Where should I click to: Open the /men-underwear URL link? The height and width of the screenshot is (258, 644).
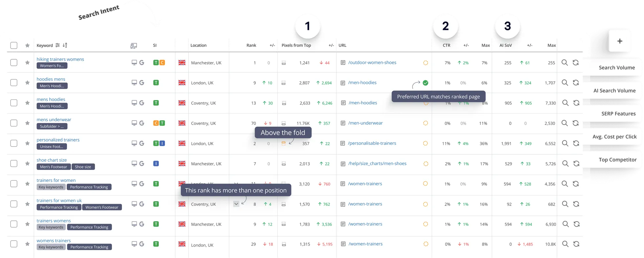coord(365,123)
